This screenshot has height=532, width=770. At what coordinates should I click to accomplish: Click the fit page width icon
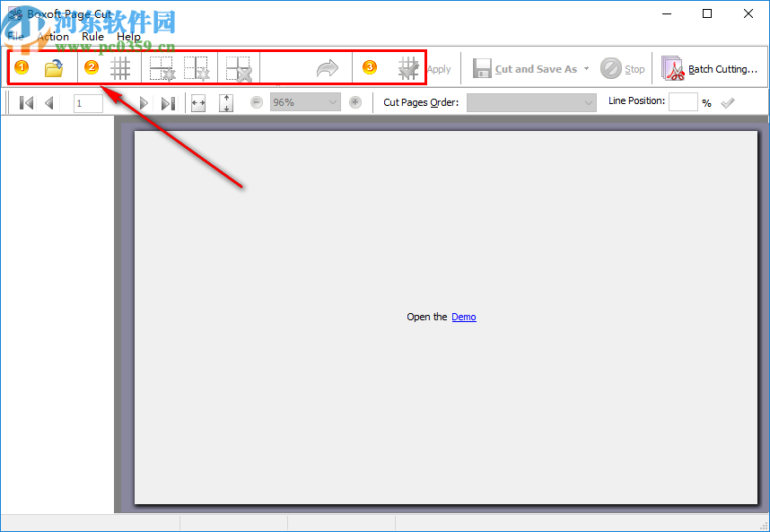coord(198,102)
